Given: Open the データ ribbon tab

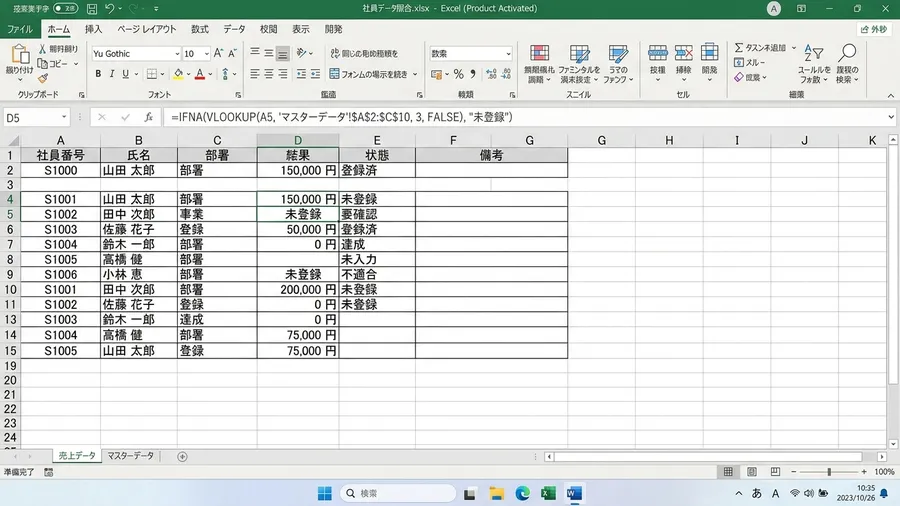Looking at the screenshot, I should [x=234, y=29].
